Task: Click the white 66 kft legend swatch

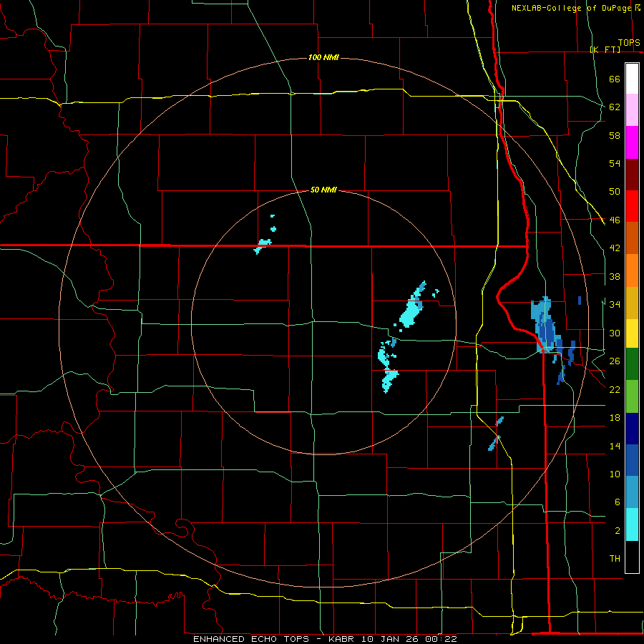Action: coord(632,79)
